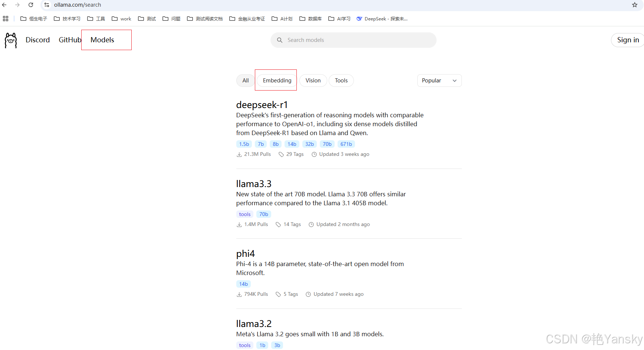The height and width of the screenshot is (350, 644).
Task: Open the Discord link
Action: [x=37, y=40]
